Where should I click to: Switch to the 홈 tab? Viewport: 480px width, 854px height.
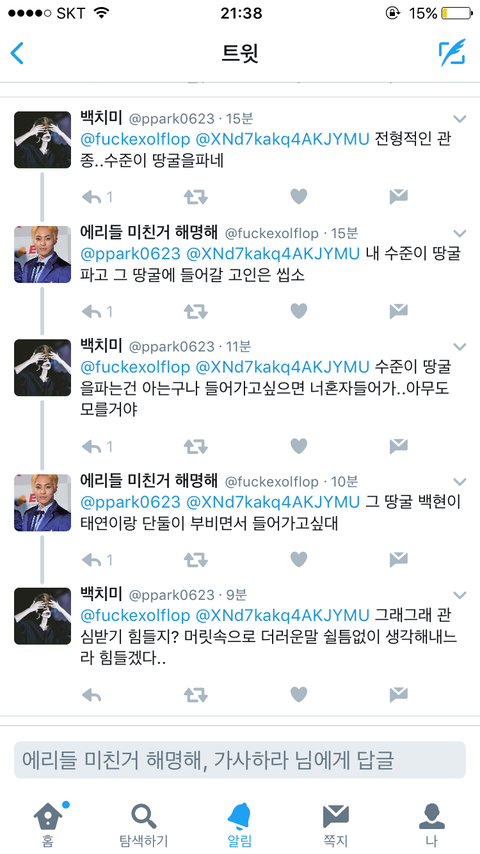[48, 824]
